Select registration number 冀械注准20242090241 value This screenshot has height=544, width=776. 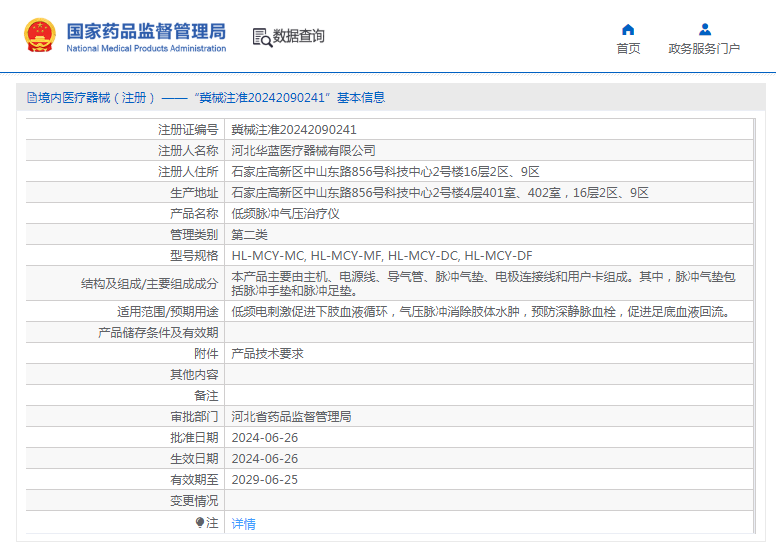pos(294,130)
